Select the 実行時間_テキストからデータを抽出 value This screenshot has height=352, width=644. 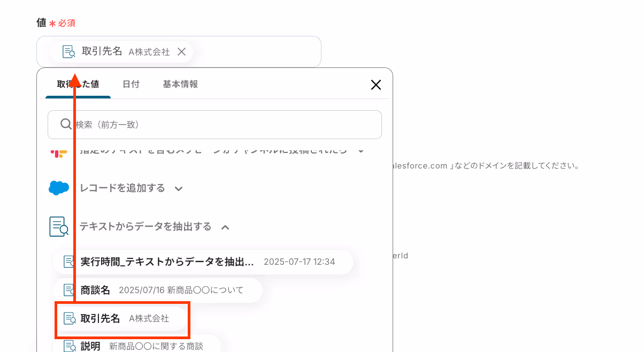(x=203, y=262)
